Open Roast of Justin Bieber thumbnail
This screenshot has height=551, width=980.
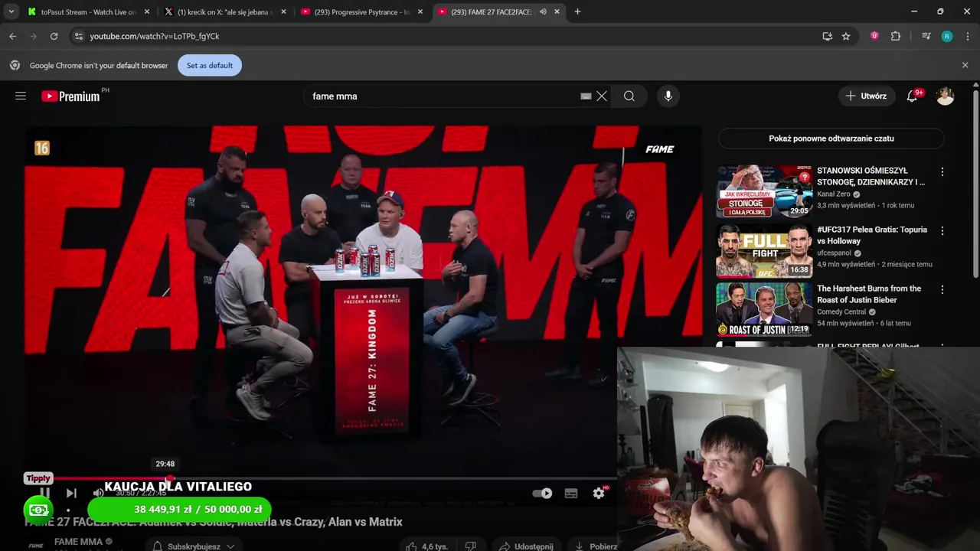(764, 309)
